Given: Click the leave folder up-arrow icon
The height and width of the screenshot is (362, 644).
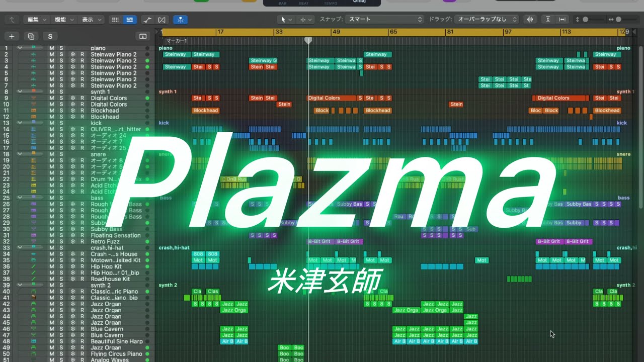Looking at the screenshot, I should [12, 20].
